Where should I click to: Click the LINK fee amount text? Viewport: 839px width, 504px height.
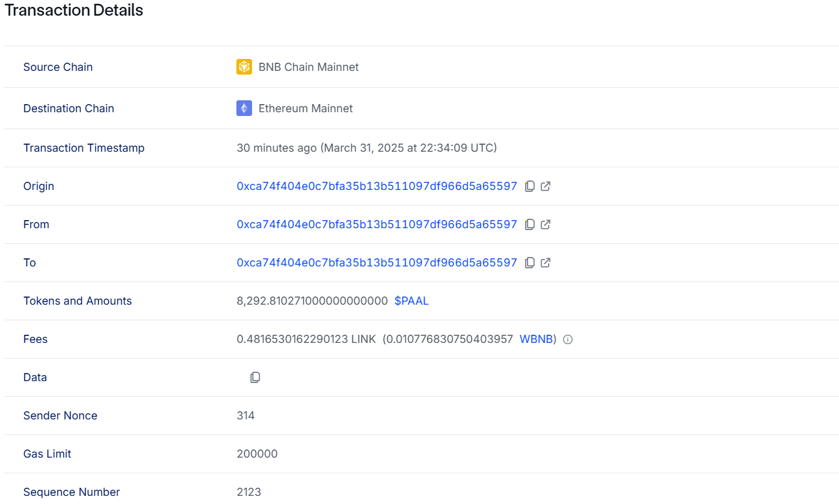306,339
